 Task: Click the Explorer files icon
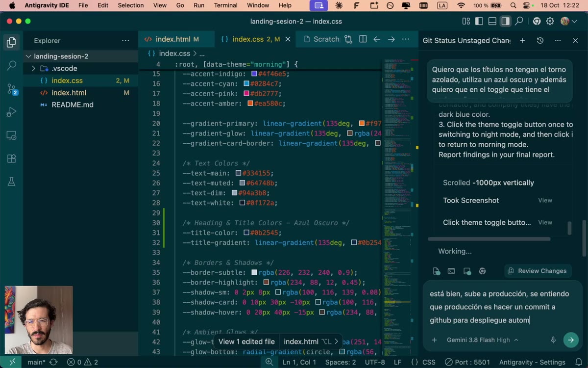tap(11, 42)
